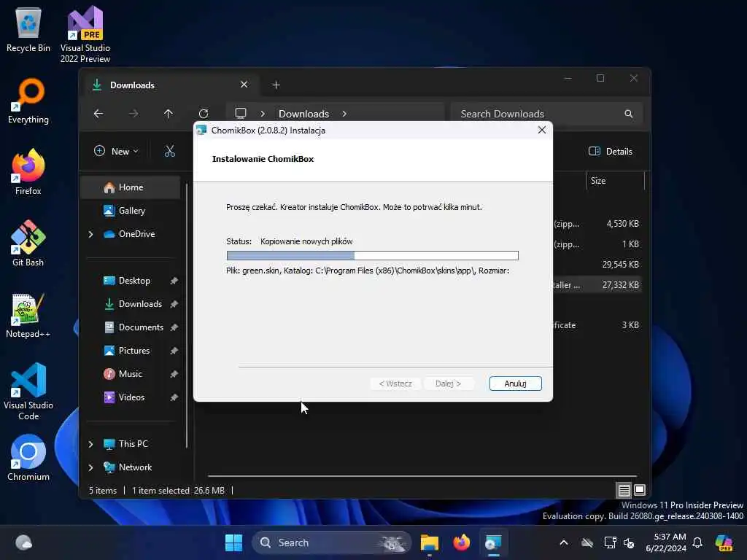Switch to details list view

[624, 490]
